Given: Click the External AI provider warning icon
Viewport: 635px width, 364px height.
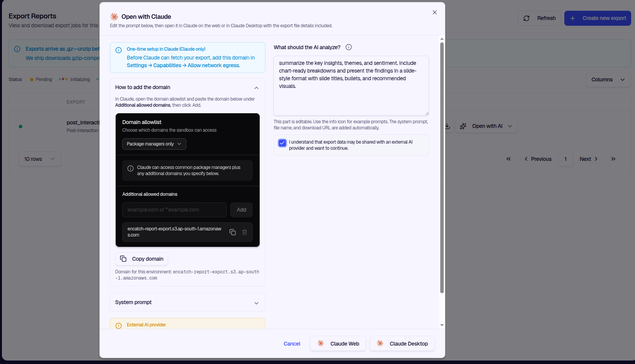Looking at the screenshot, I should tap(119, 325).
